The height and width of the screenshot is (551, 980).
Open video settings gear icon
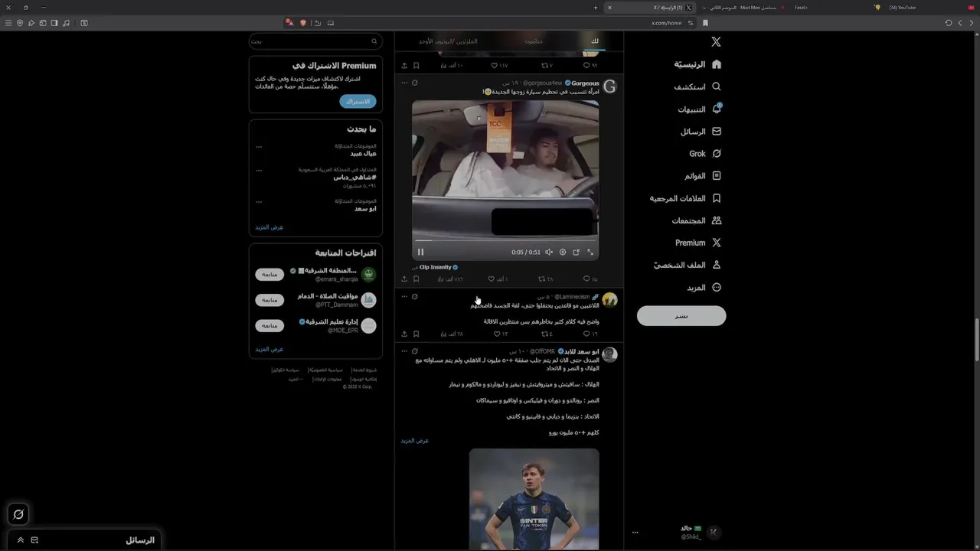tap(563, 252)
